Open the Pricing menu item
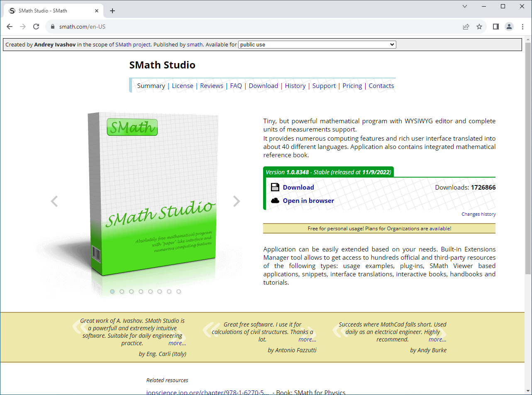532x395 pixels. pyautogui.click(x=352, y=86)
